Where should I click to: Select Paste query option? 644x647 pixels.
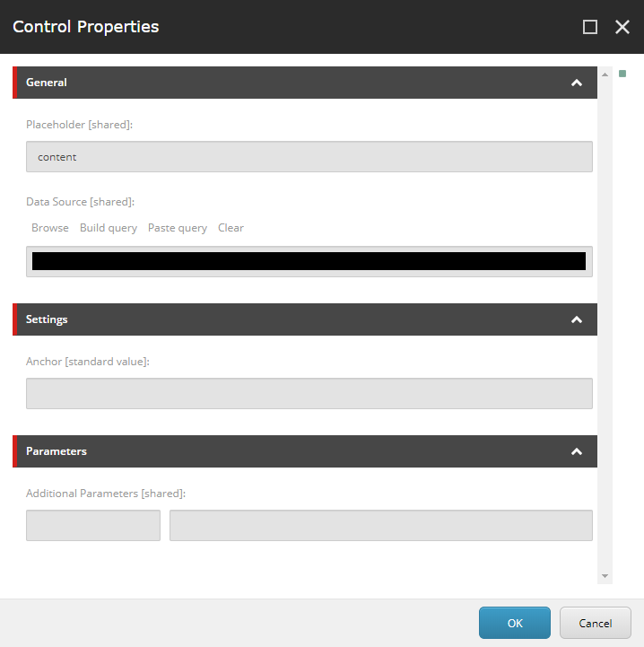coord(178,228)
